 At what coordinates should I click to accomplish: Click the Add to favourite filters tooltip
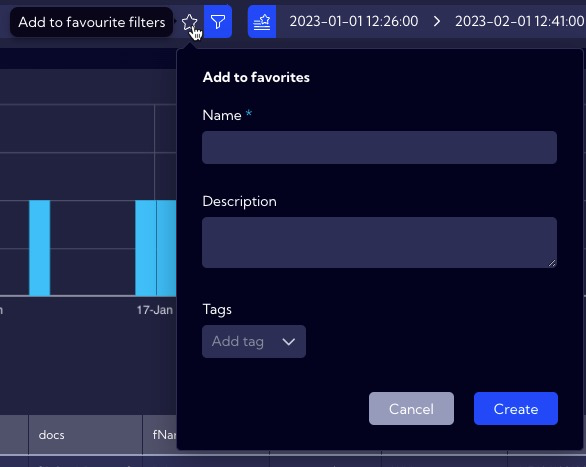pos(92,22)
